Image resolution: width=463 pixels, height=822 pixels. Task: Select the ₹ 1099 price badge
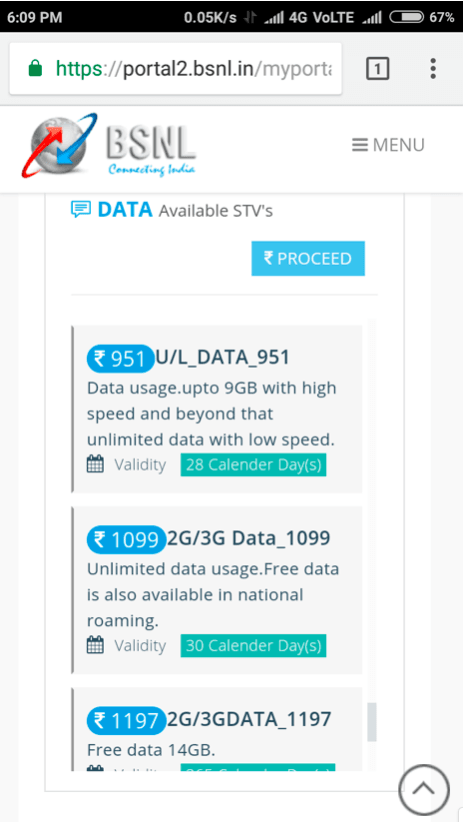[126, 539]
